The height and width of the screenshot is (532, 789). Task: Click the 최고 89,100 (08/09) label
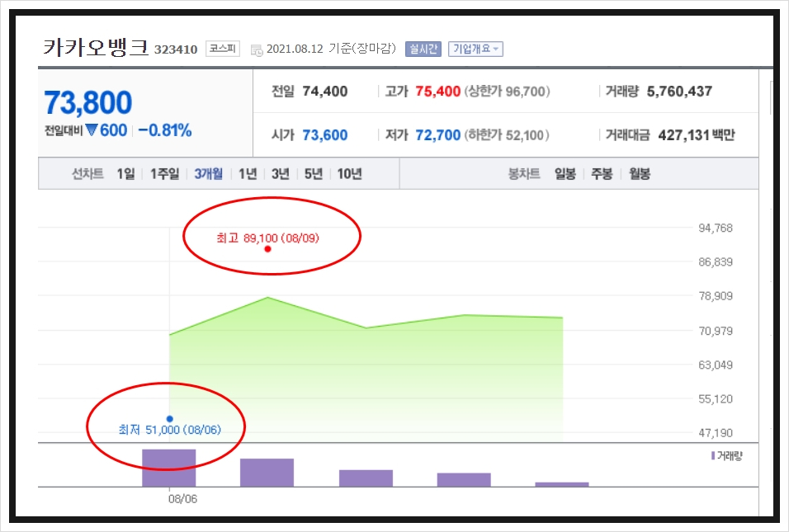coord(267,238)
